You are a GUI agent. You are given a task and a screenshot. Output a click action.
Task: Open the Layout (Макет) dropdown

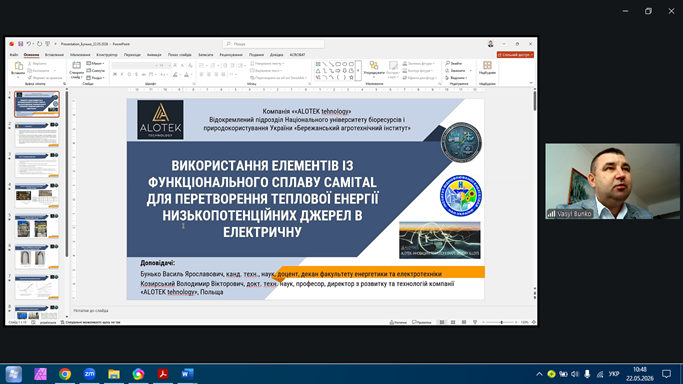[x=95, y=63]
